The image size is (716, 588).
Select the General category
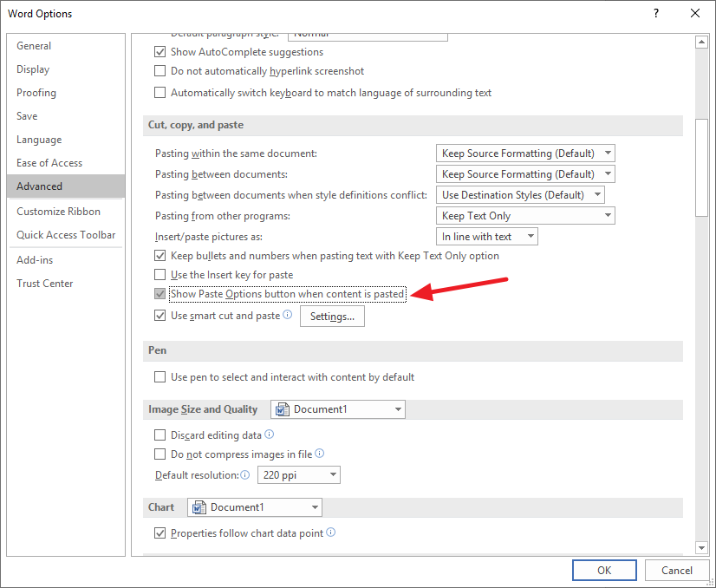(66, 46)
